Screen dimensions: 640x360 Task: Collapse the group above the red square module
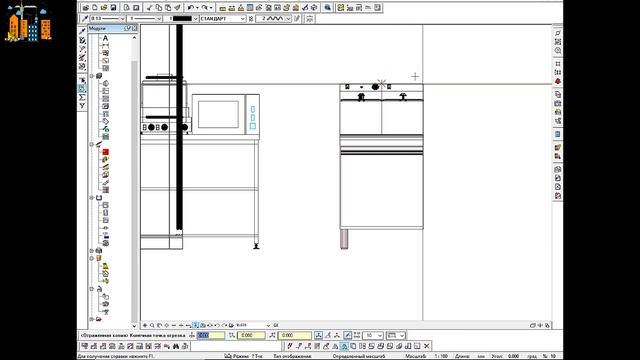click(x=92, y=144)
